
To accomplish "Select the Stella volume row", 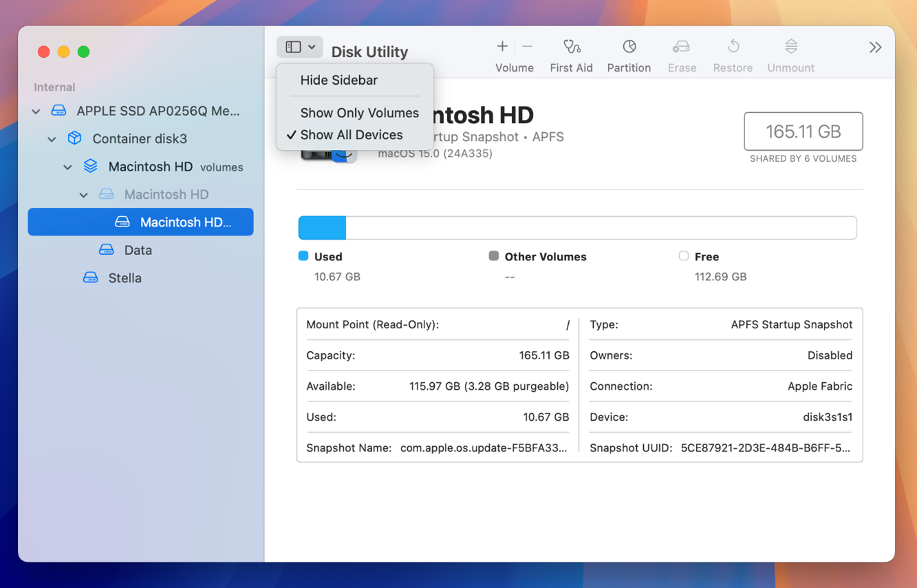I will point(140,278).
